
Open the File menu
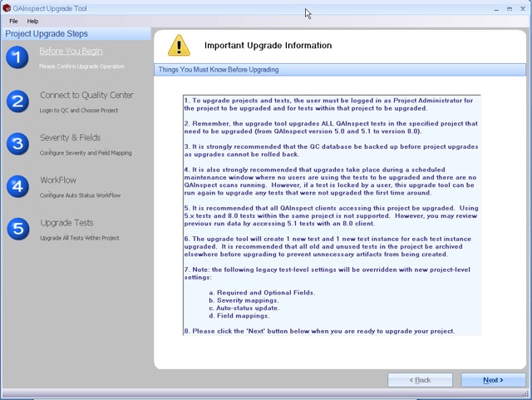[x=13, y=21]
